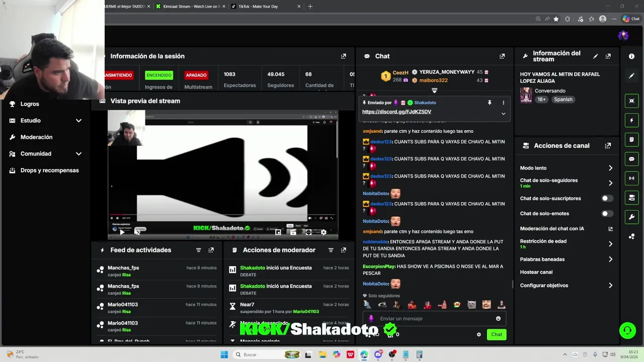The image size is (644, 362).
Task: Open the discord.gg/FJdKZ5DV link
Action: coord(396,112)
